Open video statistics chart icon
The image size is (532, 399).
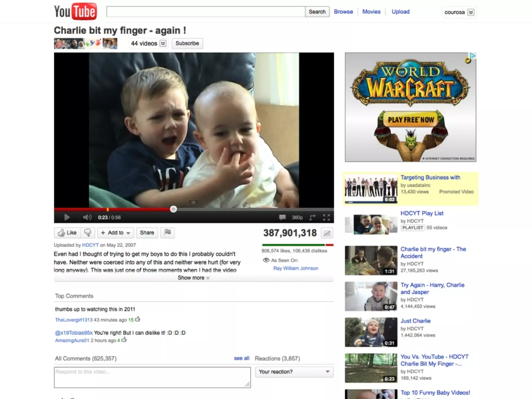[327, 233]
